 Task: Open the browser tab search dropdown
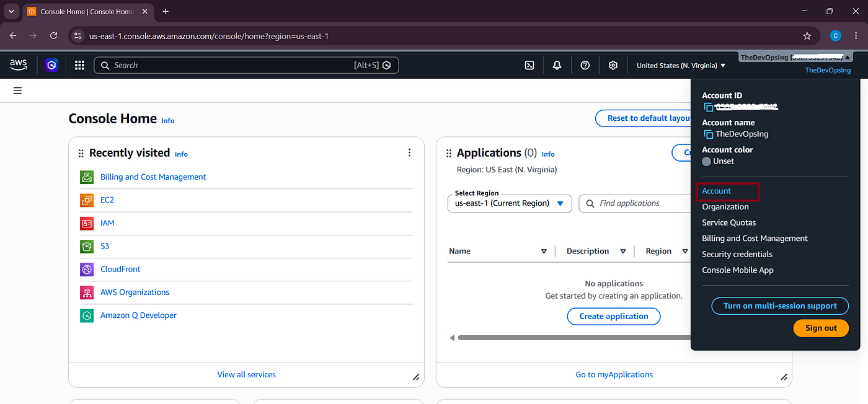tap(11, 11)
